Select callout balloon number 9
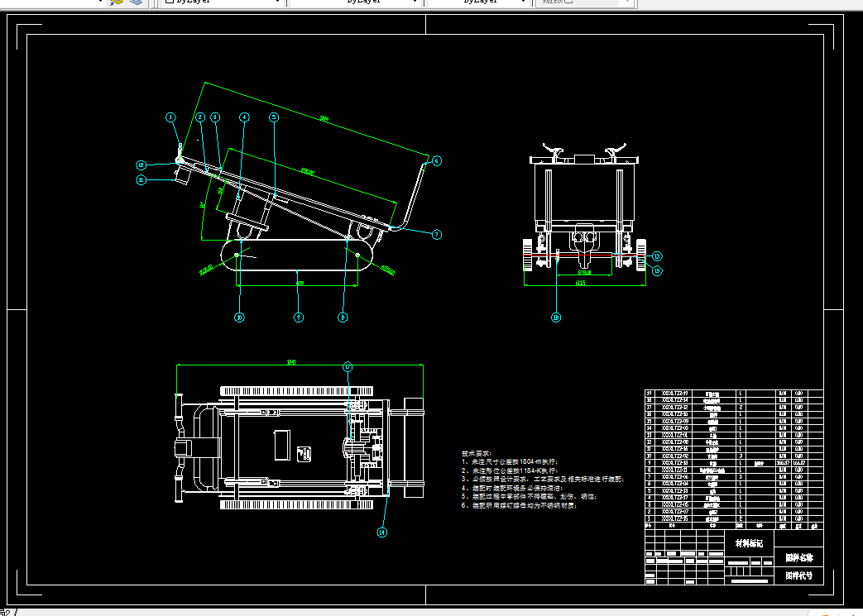 pos(299,318)
